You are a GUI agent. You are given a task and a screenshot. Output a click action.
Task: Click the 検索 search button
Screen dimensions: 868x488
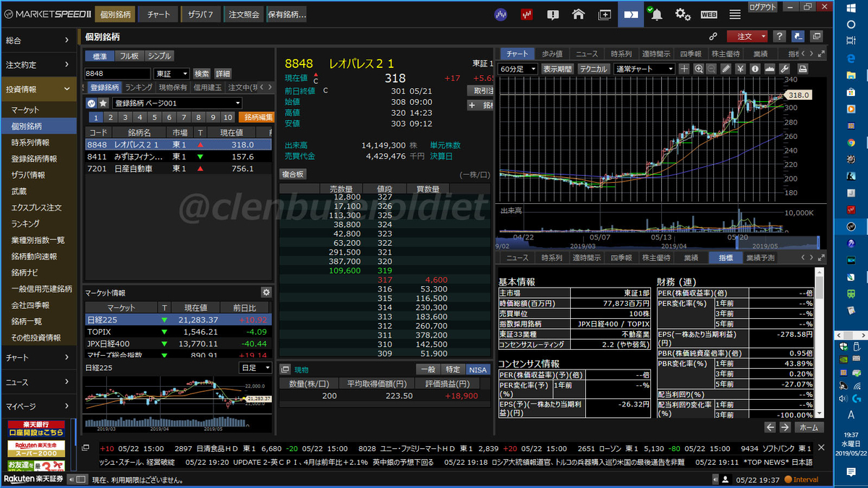pos(201,74)
